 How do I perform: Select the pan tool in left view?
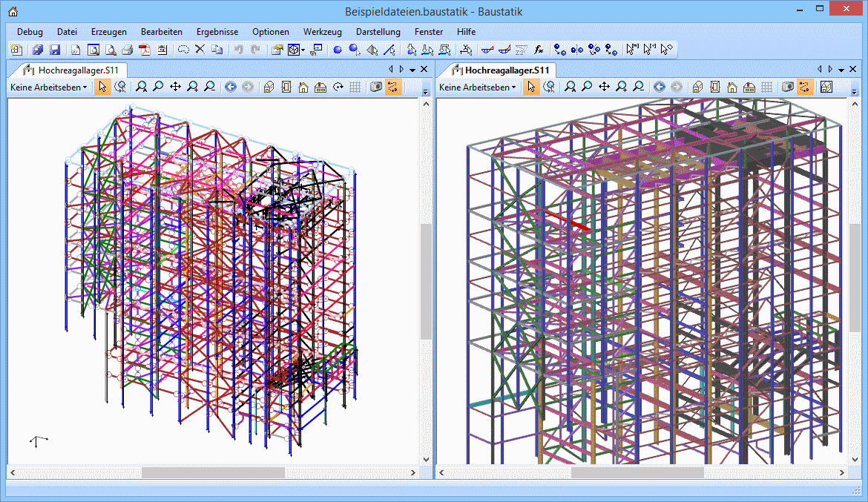[175, 87]
